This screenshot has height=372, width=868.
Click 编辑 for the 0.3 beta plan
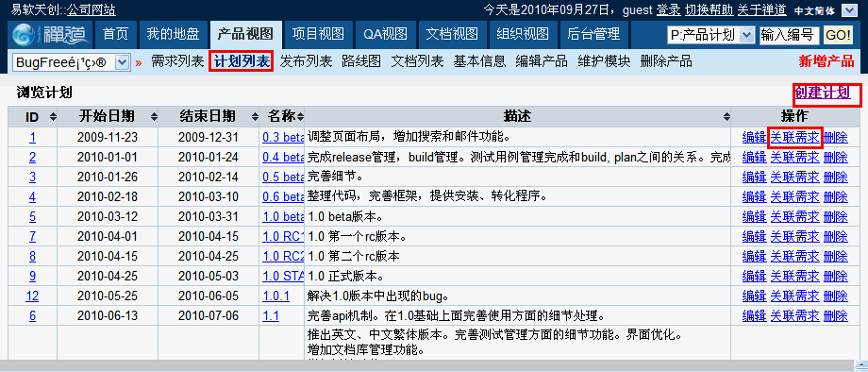pyautogui.click(x=754, y=137)
